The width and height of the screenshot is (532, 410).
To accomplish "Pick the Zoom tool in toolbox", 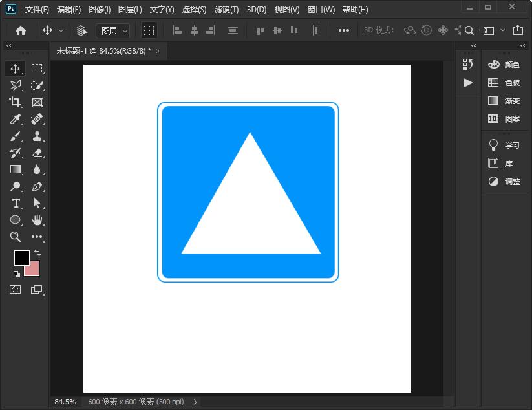I will pos(16,237).
